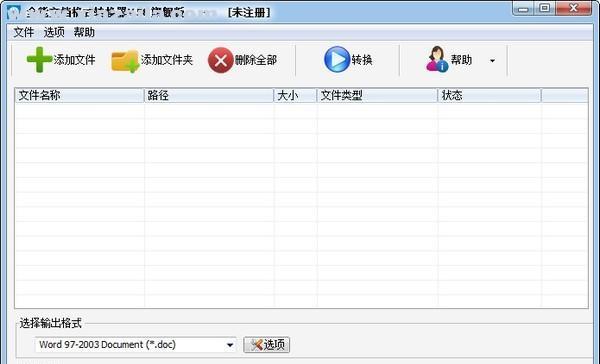Click the application icon in title bar
This screenshot has height=364, width=600.
coord(13,12)
